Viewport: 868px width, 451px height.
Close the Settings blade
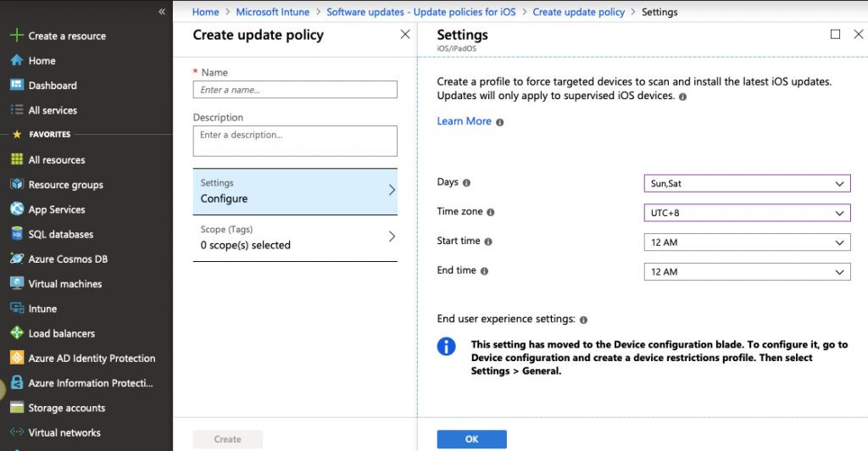[859, 34]
